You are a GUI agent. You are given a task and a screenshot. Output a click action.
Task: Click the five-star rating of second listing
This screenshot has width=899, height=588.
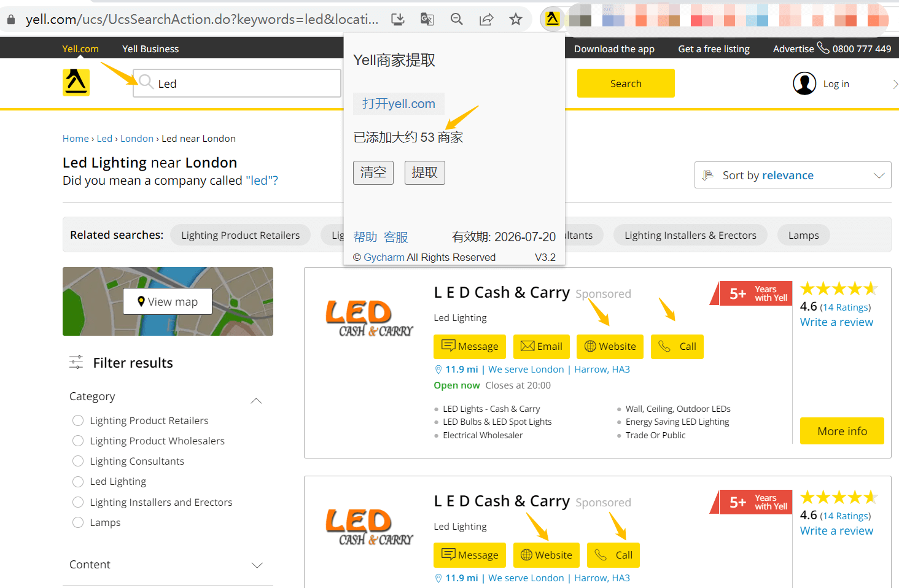839,497
